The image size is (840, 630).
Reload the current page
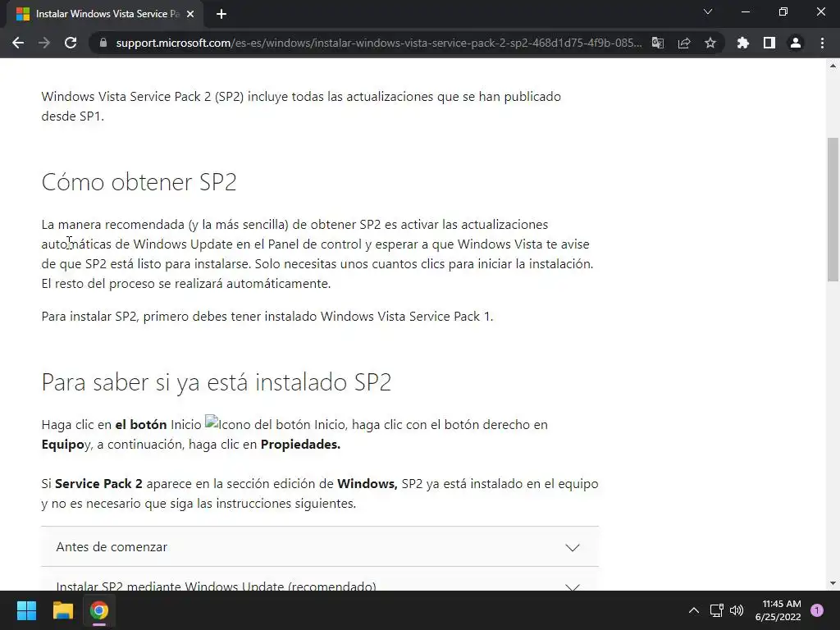[71, 43]
